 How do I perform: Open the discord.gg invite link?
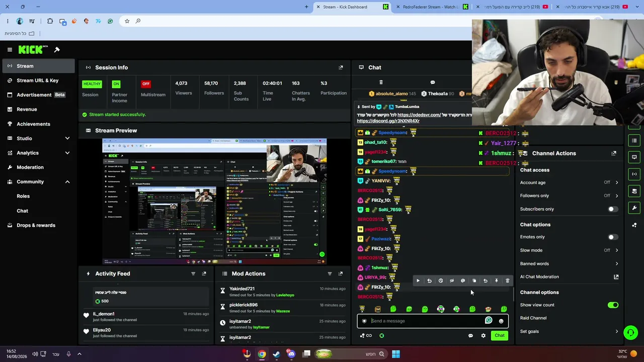click(388, 121)
